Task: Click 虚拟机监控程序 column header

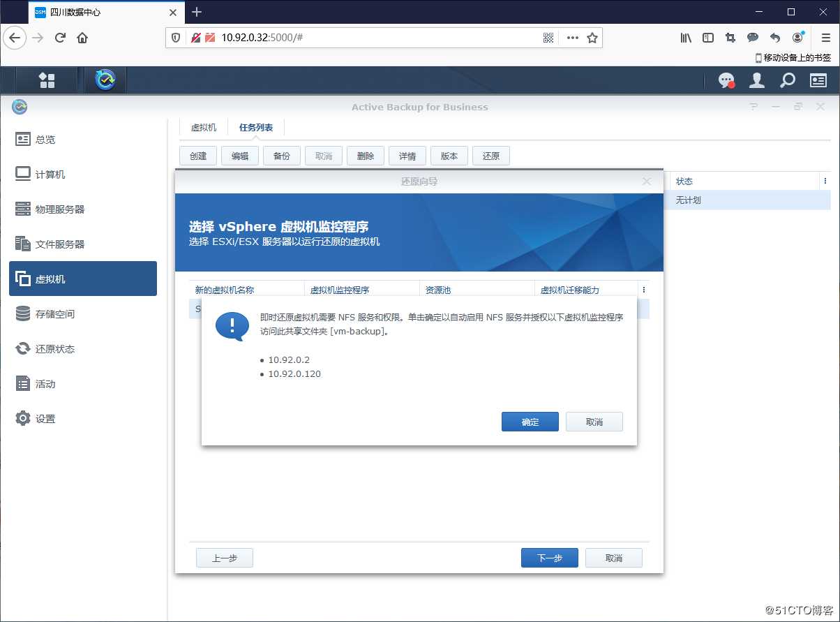Action: coord(362,290)
